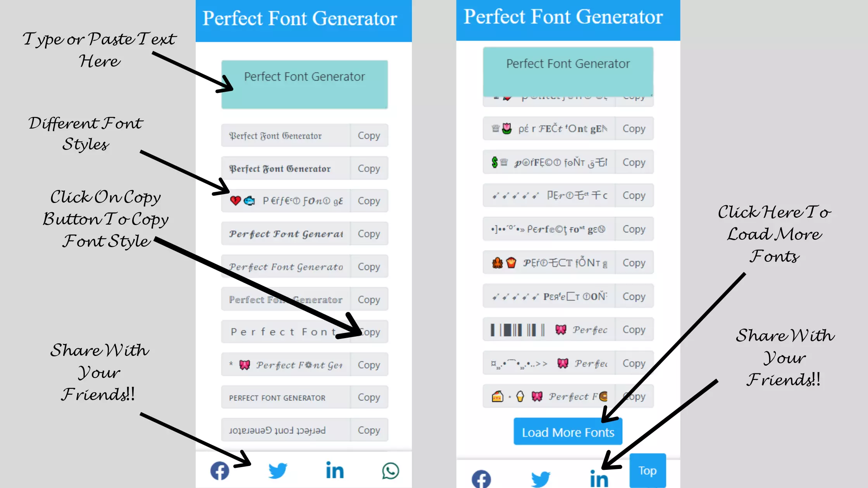Copy the emoji-decorated font style
868x488 pixels.
pyautogui.click(x=369, y=201)
